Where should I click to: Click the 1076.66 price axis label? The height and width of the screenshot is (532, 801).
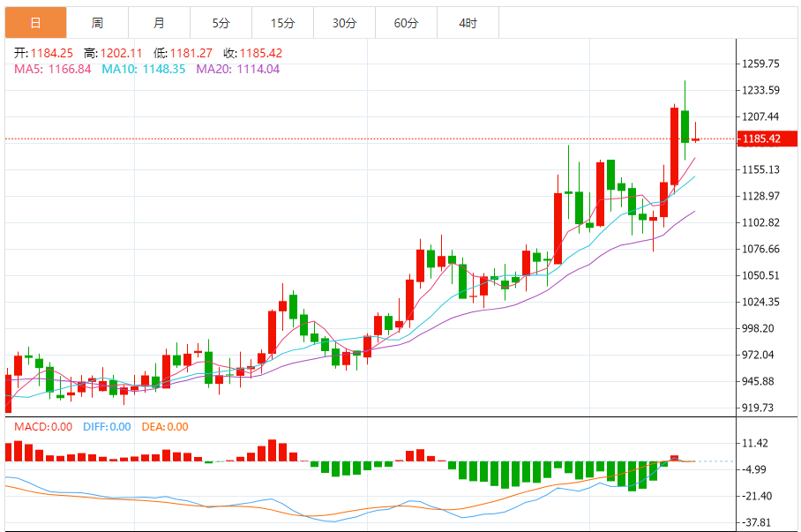tap(760, 250)
